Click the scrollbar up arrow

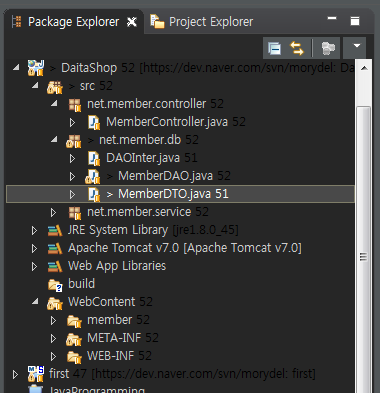click(364, 68)
